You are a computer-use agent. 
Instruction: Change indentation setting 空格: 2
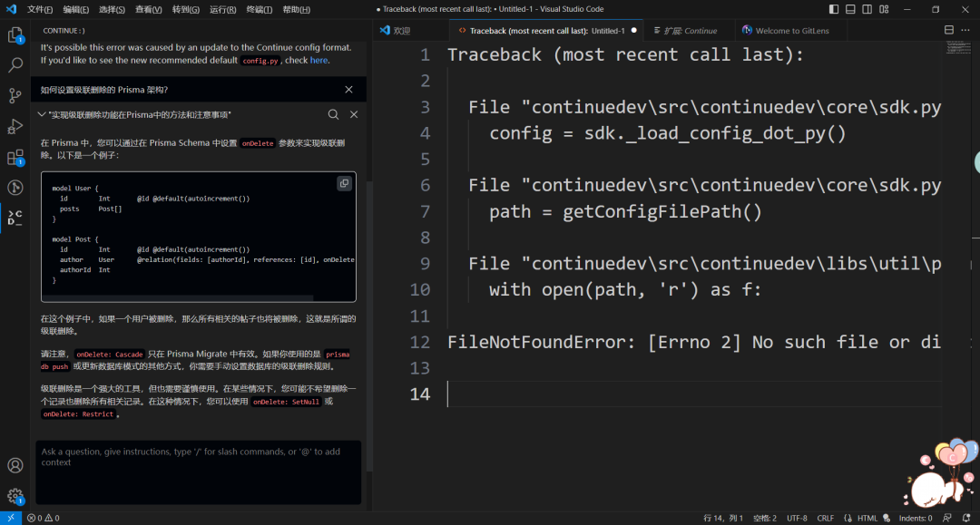point(765,518)
